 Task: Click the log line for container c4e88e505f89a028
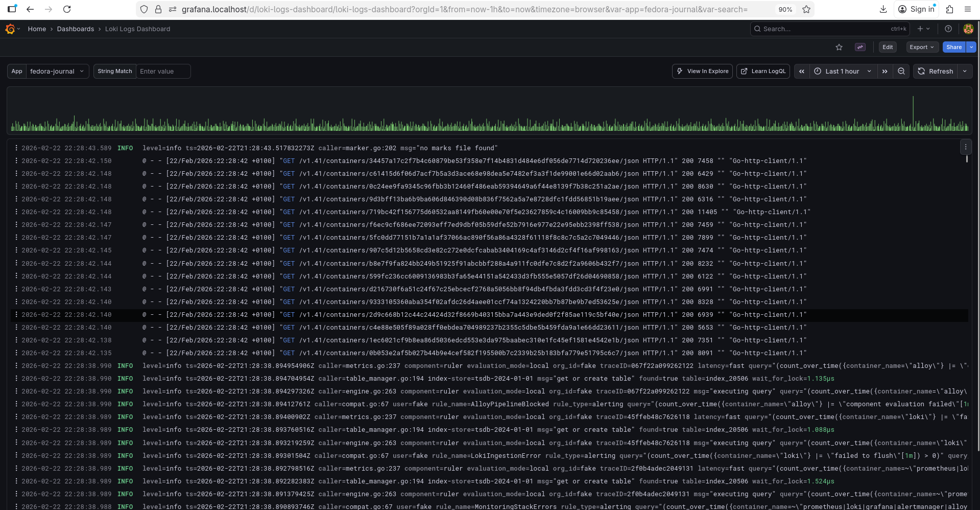(x=489, y=328)
